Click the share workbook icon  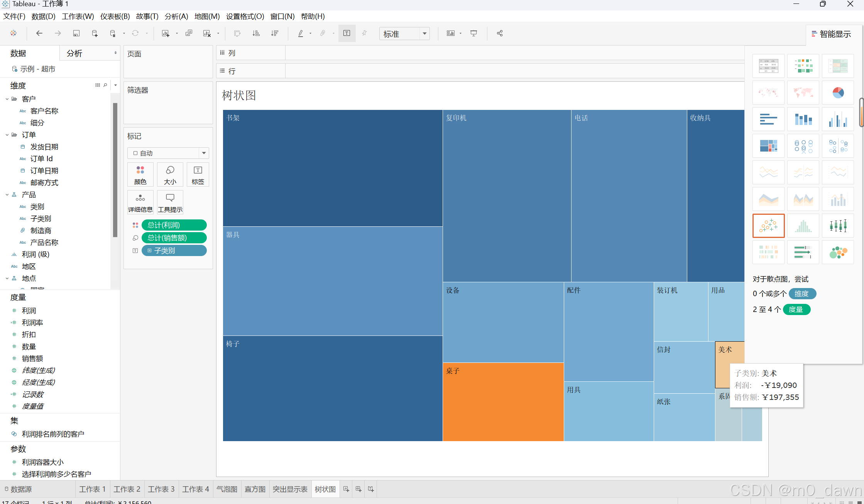pos(499,34)
